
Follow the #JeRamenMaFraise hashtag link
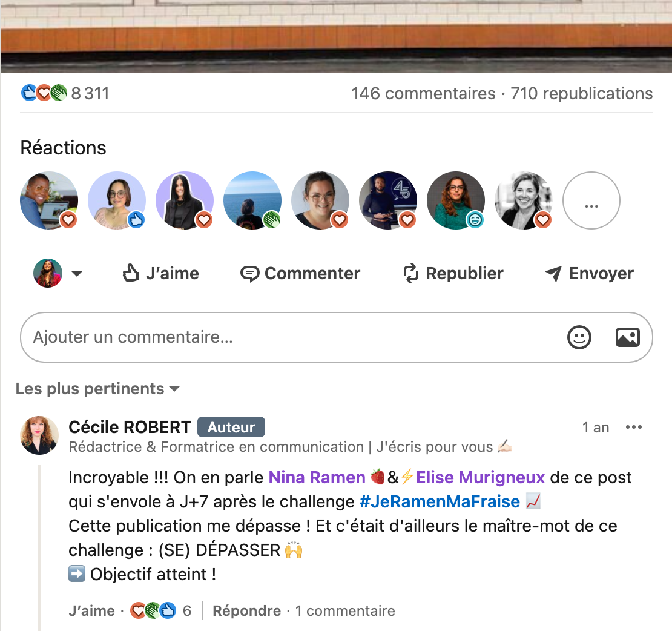pyautogui.click(x=440, y=501)
